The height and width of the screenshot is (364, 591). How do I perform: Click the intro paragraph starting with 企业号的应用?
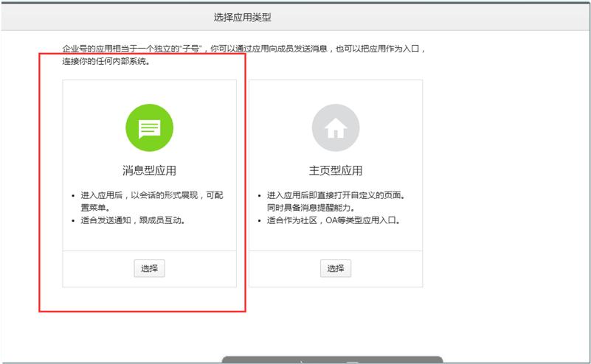243,49
